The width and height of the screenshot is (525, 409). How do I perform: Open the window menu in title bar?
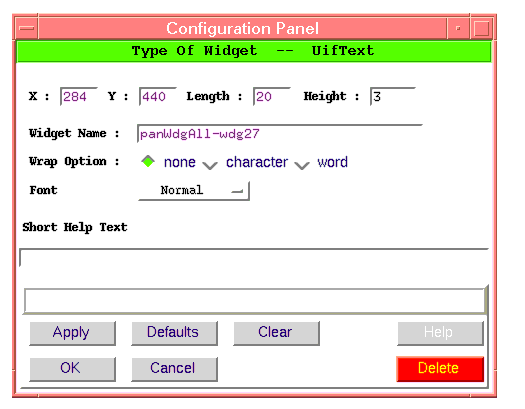tap(27, 28)
